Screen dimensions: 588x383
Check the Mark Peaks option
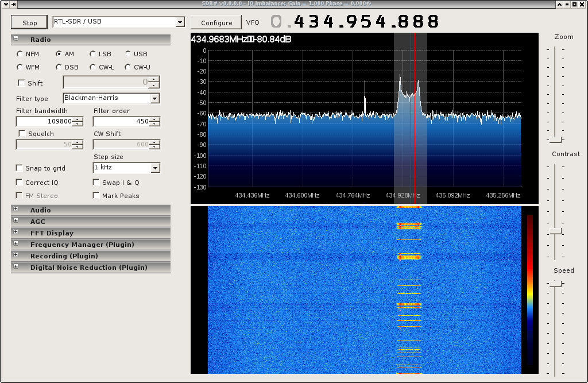(95, 195)
